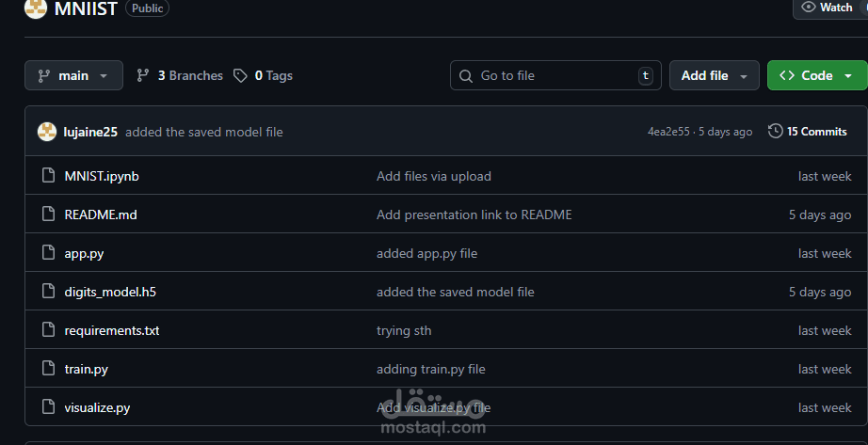Viewport: 868px width, 445px height.
Task: Click the clock history icon by Commits
Action: point(776,132)
